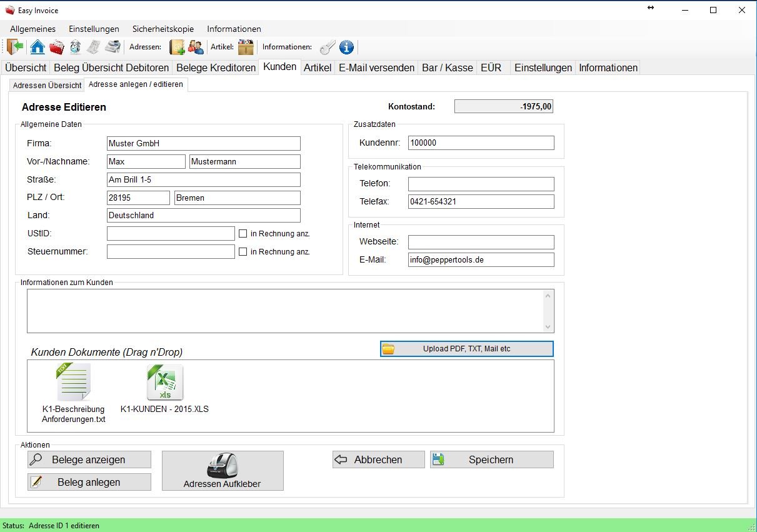Open the Sicherheitskopie menu
The image size is (757, 532).
[x=163, y=29]
